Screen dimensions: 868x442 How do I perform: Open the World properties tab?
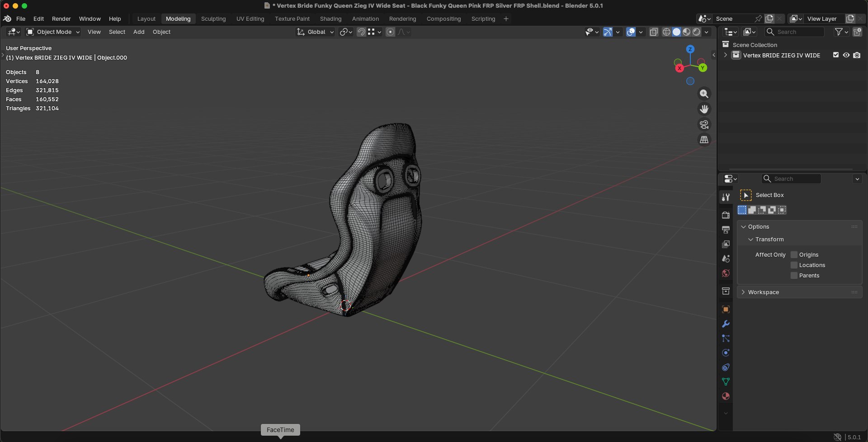726,273
